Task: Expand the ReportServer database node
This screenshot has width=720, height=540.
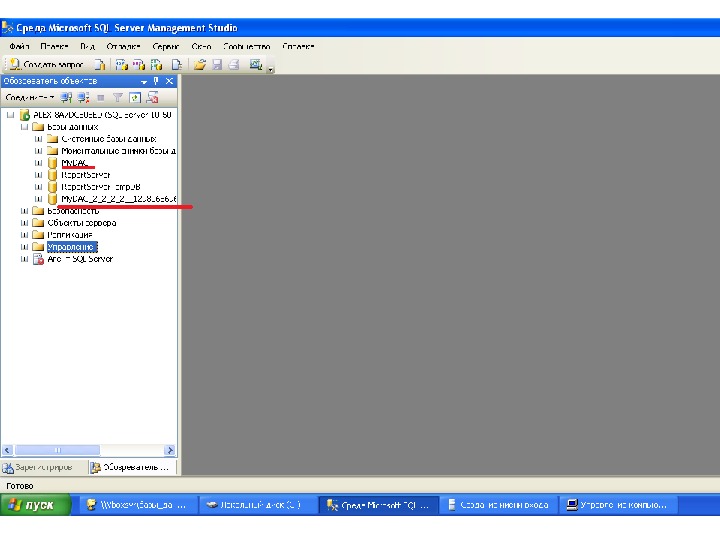Action: coord(39,175)
